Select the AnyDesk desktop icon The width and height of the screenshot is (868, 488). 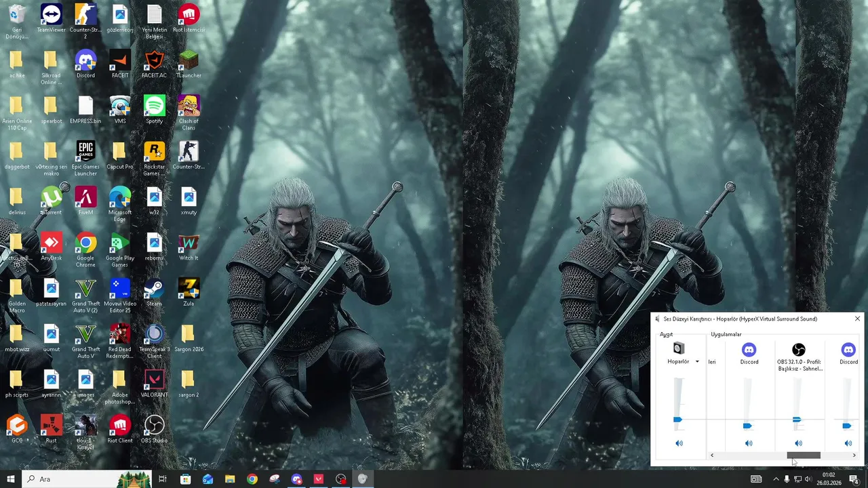tap(51, 247)
